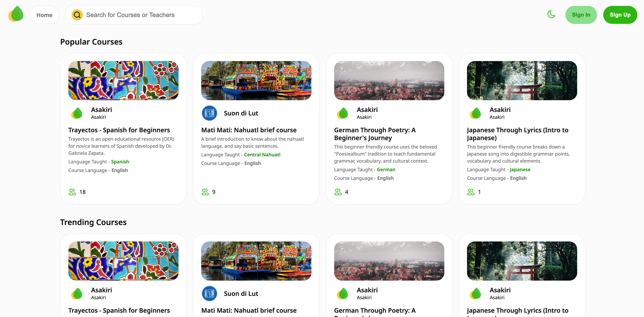The height and width of the screenshot is (317, 644).
Task: Click the Popular Courses heading
Action: click(x=91, y=42)
